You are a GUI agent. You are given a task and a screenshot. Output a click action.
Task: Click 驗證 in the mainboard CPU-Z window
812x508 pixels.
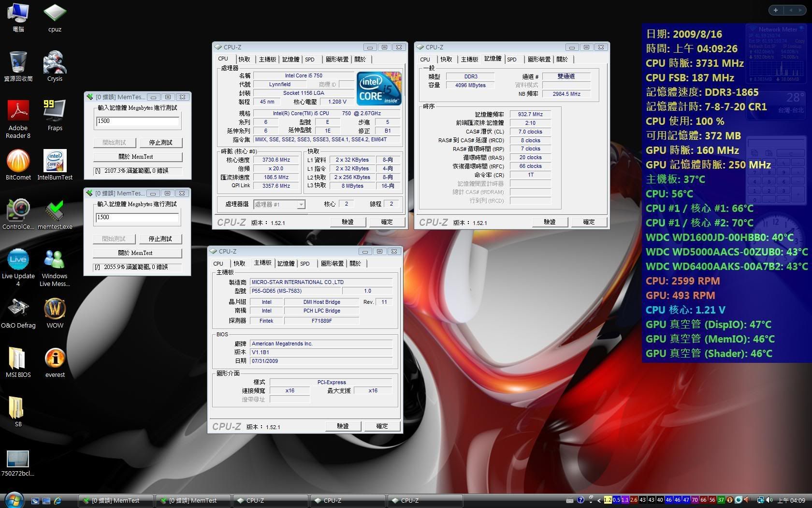[343, 426]
